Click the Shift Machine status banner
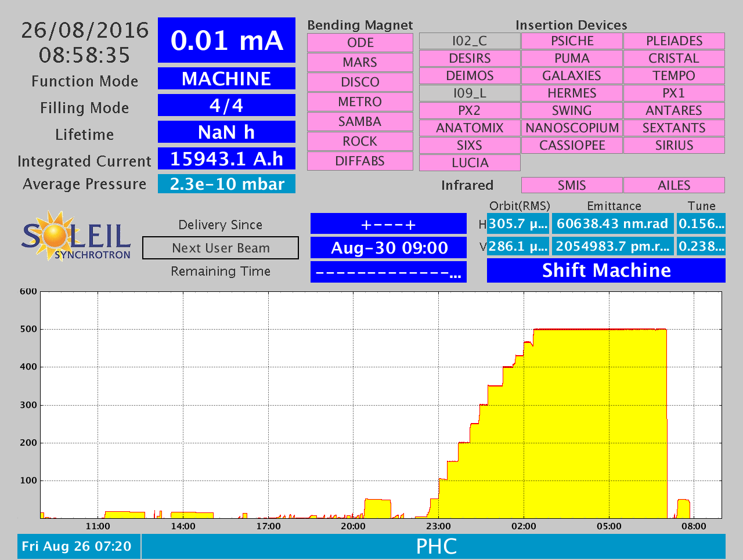The height and width of the screenshot is (560, 743). (x=606, y=270)
